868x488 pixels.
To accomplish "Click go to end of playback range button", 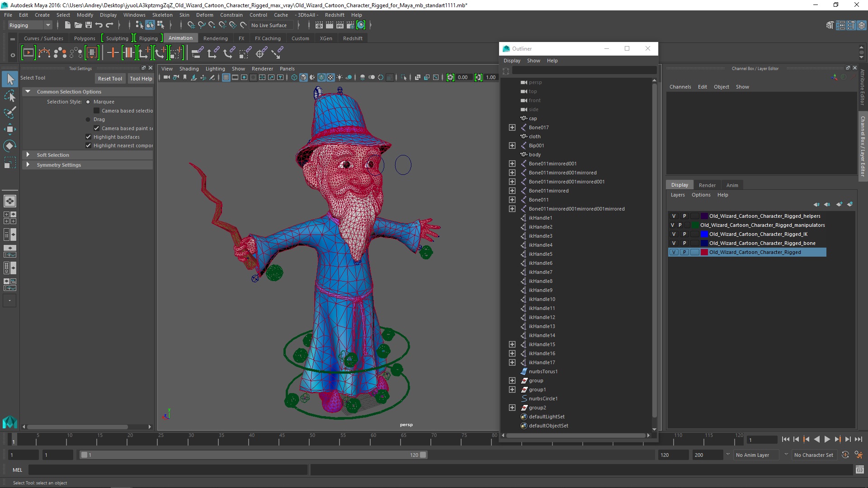I will click(859, 439).
